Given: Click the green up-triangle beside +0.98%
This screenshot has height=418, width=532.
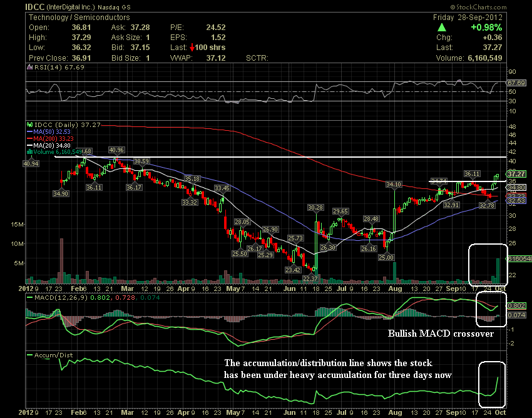Looking at the screenshot, I should click(x=442, y=28).
